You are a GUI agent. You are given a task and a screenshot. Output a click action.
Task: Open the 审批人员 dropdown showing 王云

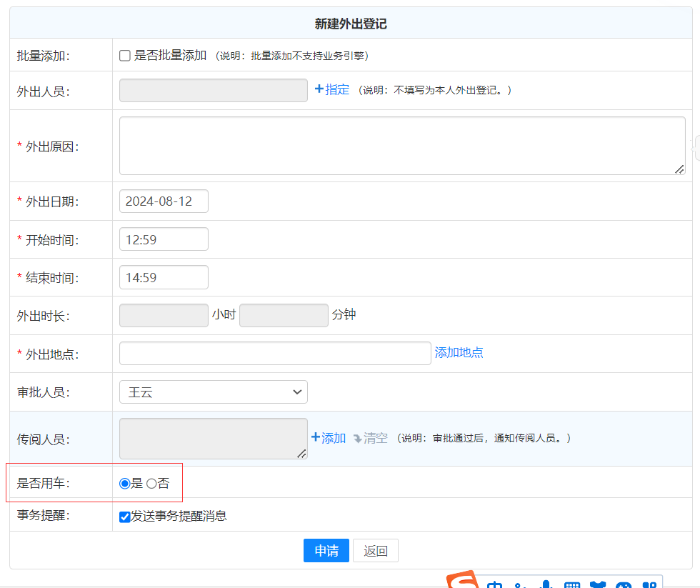(x=213, y=392)
